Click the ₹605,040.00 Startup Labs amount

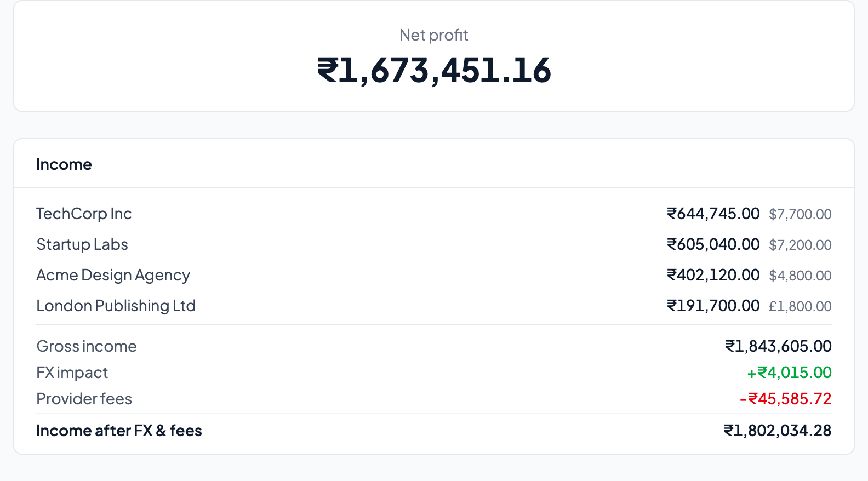click(713, 244)
